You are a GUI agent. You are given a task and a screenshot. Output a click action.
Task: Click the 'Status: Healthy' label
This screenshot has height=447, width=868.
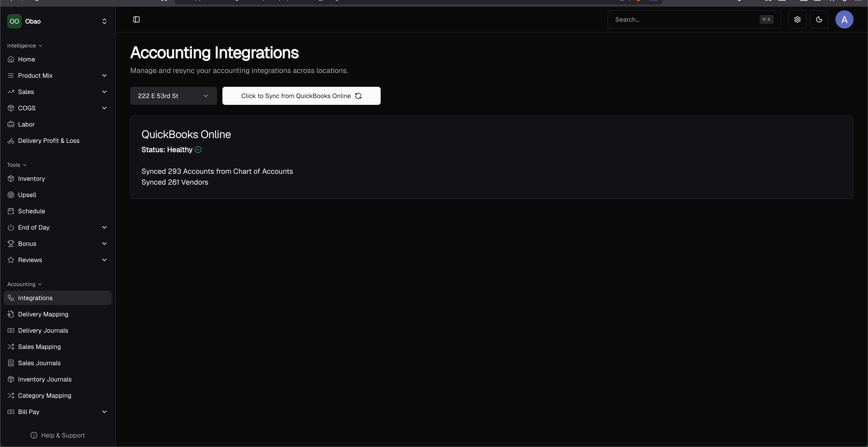click(167, 150)
